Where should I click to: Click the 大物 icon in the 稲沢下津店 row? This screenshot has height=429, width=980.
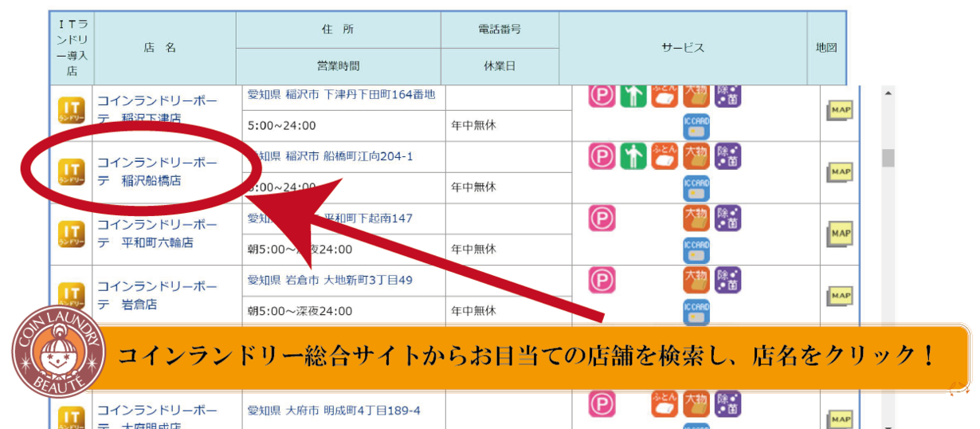point(696,95)
